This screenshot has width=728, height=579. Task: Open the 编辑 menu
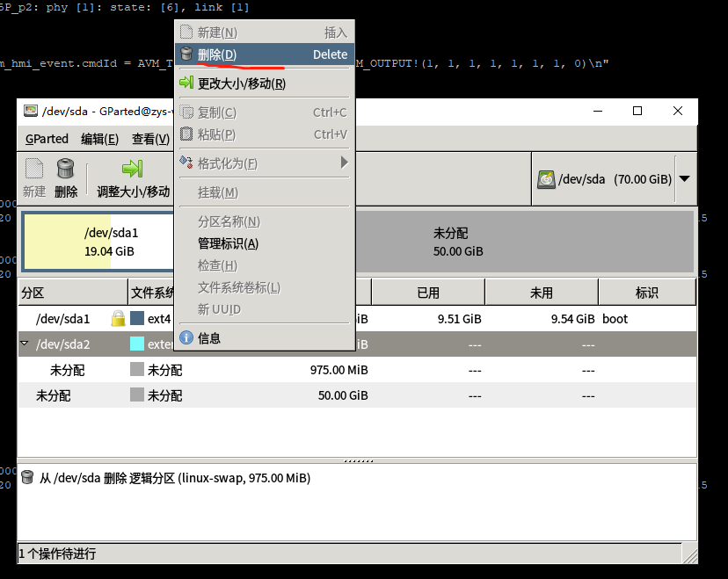tap(99, 139)
